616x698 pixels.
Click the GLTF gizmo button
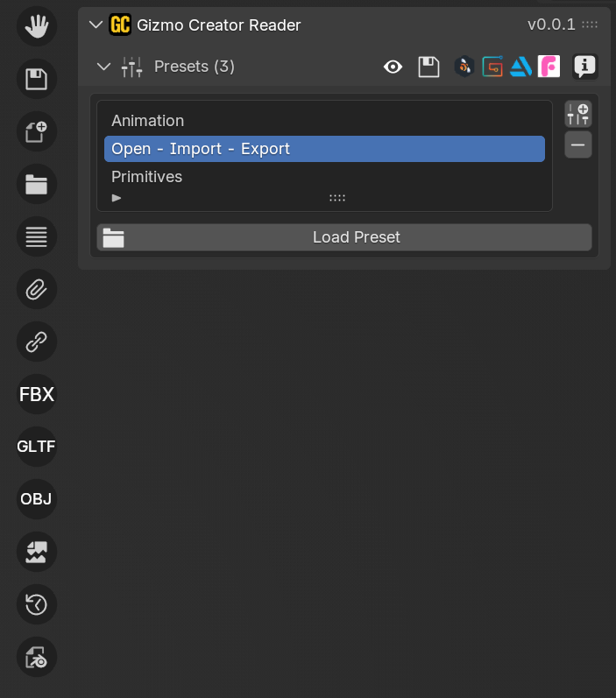37,447
